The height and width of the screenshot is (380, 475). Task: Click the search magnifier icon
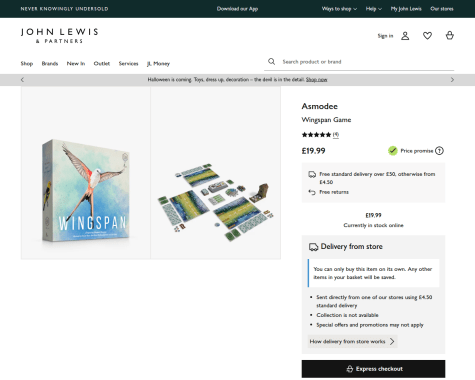click(272, 62)
